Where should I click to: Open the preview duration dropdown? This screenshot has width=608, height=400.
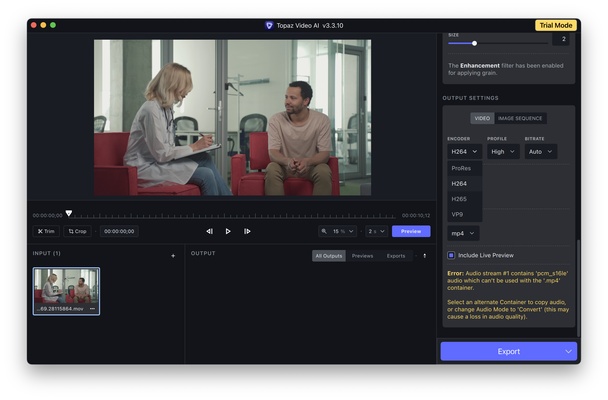[376, 231]
